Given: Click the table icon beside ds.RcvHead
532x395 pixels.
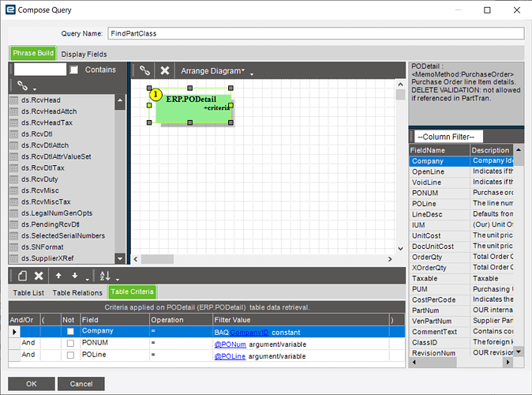Looking at the screenshot, I should click(x=13, y=100).
